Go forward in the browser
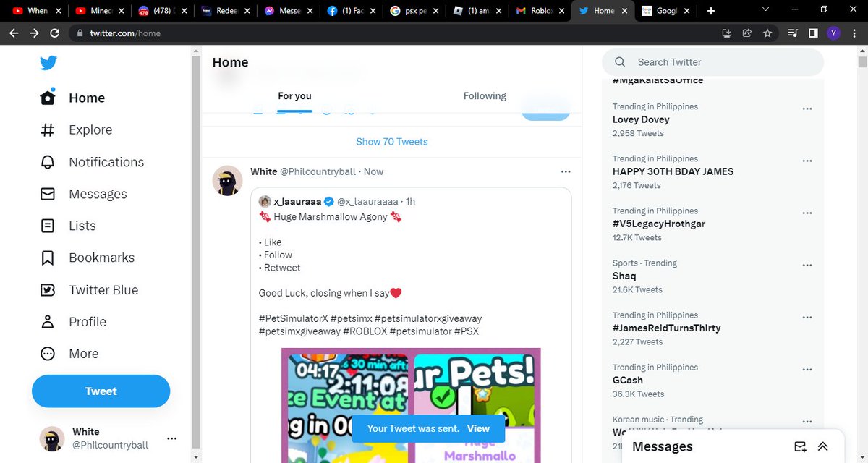The image size is (868, 463). click(34, 33)
